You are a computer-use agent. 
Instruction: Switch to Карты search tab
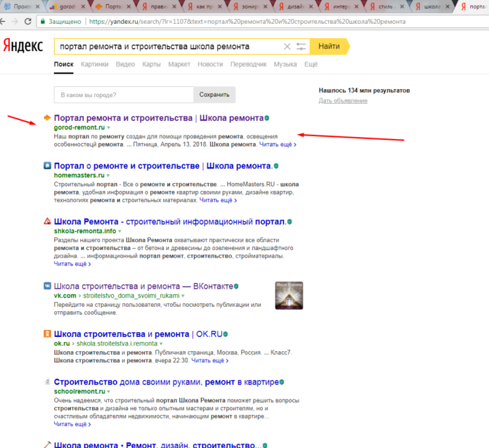tap(151, 64)
